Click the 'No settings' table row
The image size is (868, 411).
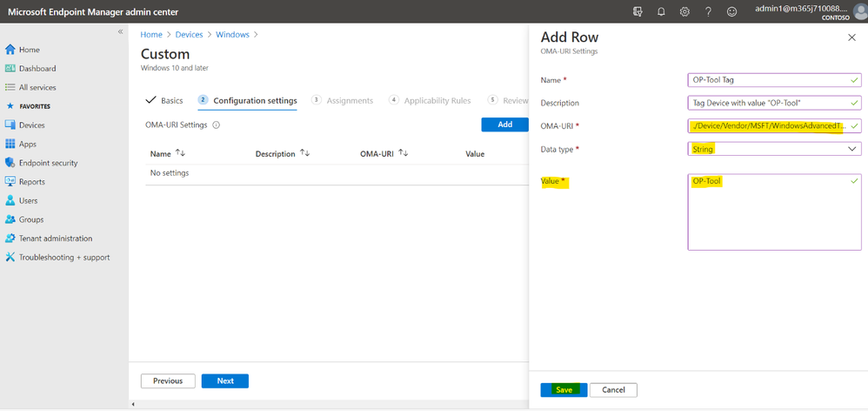(337, 173)
